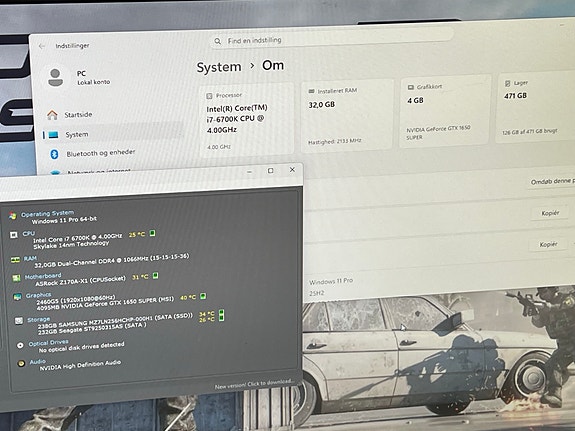Focus the 'Find en indstilling' search field
Viewport: 575px width, 431px height.
coord(332,40)
